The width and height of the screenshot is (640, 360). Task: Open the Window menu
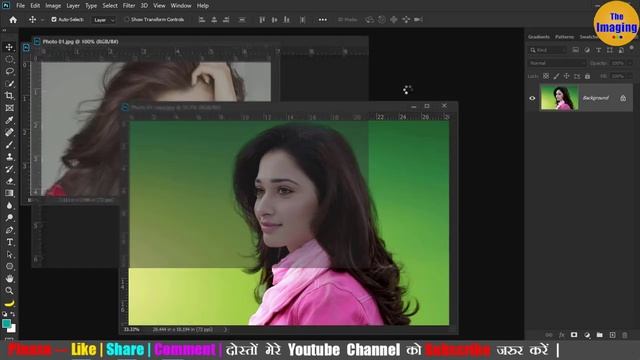click(181, 6)
